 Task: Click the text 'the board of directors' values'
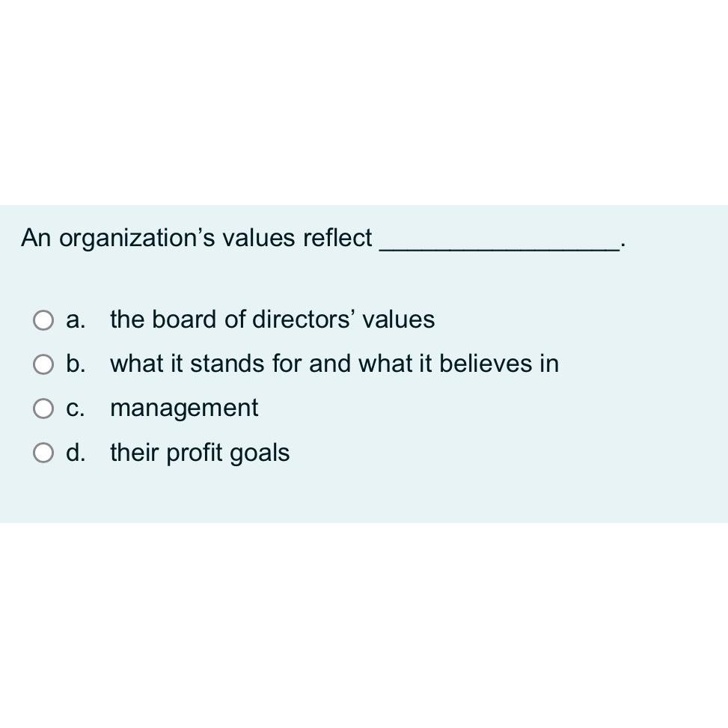[x=272, y=320]
